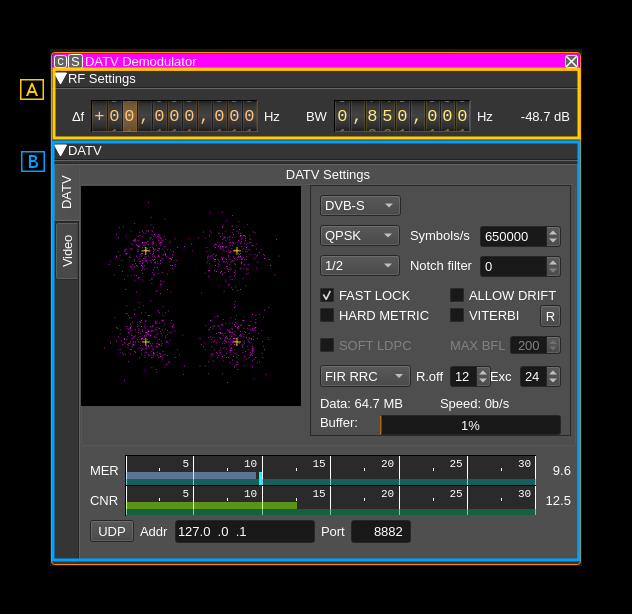Click the 8 digit in BW dial
The height and width of the screenshot is (614, 632).
pyautogui.click(x=372, y=116)
